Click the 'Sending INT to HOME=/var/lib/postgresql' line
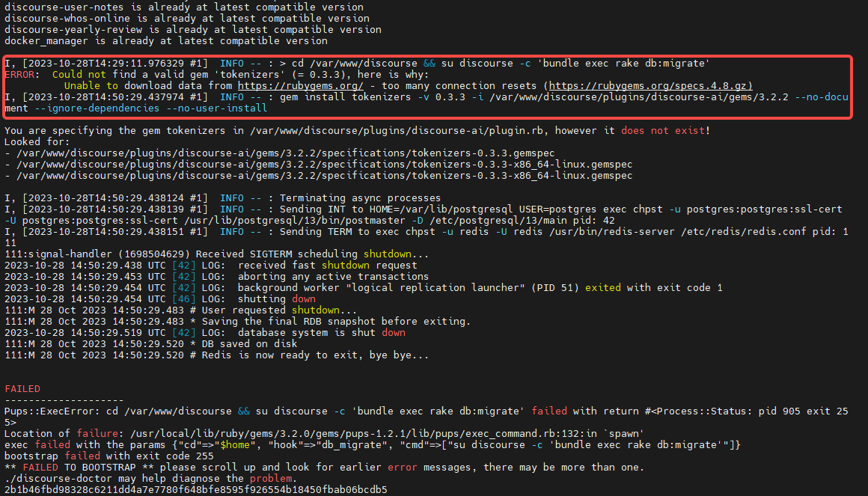Image resolution: width=868 pixels, height=496 pixels. tap(424, 215)
